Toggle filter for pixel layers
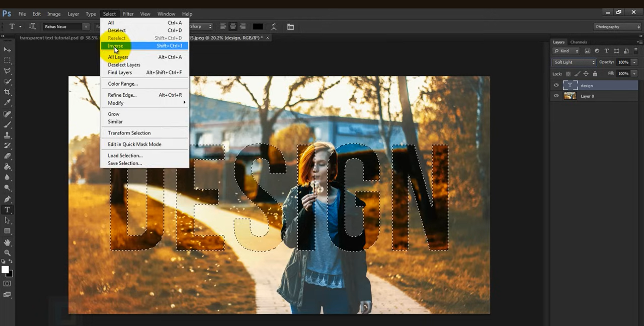This screenshot has height=326, width=644. click(x=588, y=51)
